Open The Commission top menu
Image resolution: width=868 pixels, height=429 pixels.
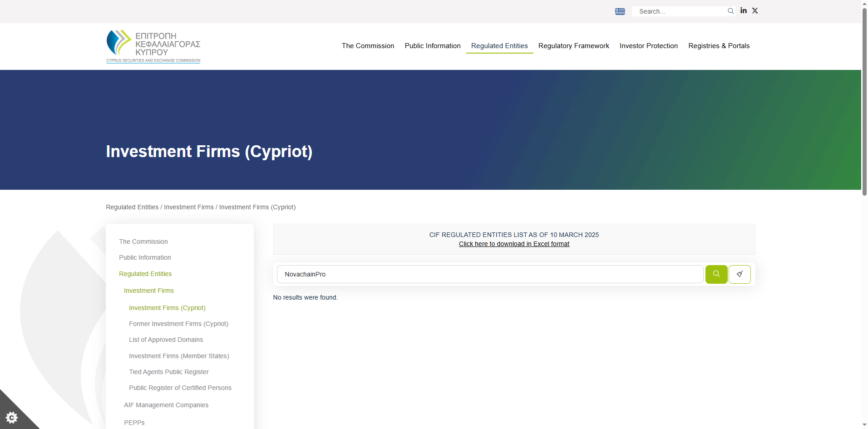tap(368, 46)
